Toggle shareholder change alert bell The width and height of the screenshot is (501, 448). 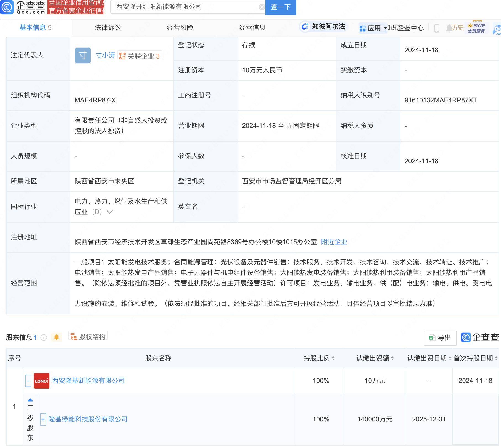click(56, 337)
